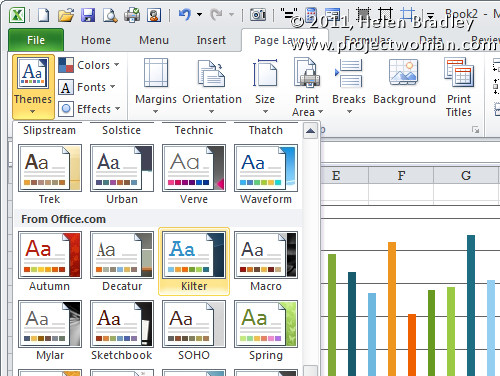Click the Print Titles button
This screenshot has height=376, width=500.
[459, 87]
